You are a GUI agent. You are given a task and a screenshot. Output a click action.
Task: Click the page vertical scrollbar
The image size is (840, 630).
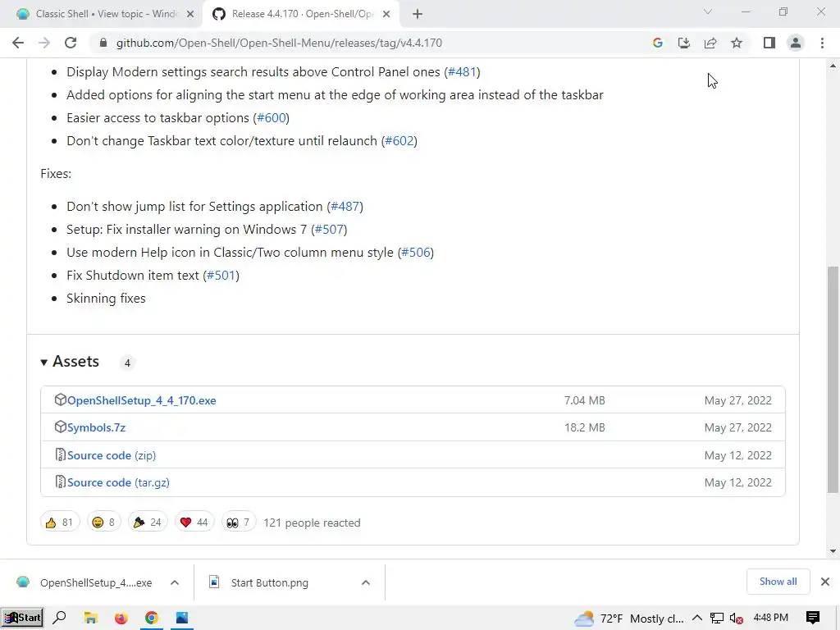pyautogui.click(x=833, y=379)
